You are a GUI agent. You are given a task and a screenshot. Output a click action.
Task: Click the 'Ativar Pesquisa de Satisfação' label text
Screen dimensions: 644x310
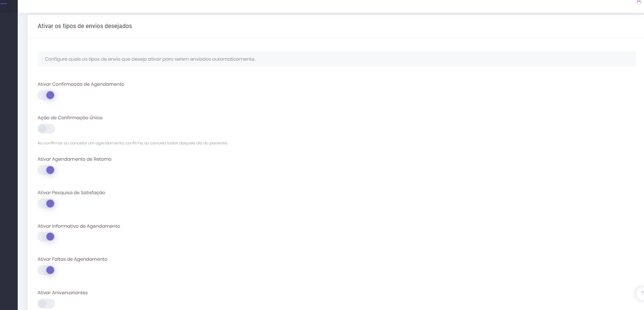point(71,193)
